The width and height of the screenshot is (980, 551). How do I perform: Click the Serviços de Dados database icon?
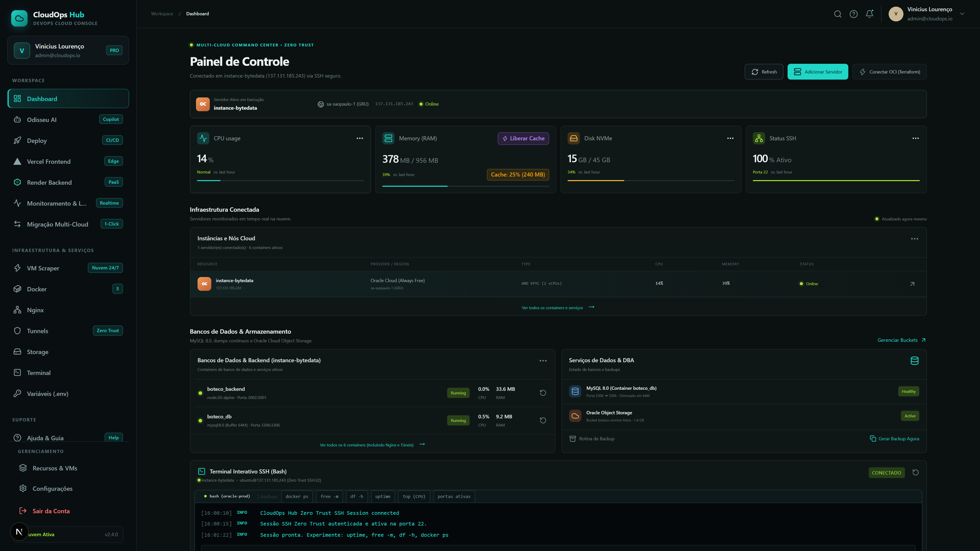(x=915, y=361)
